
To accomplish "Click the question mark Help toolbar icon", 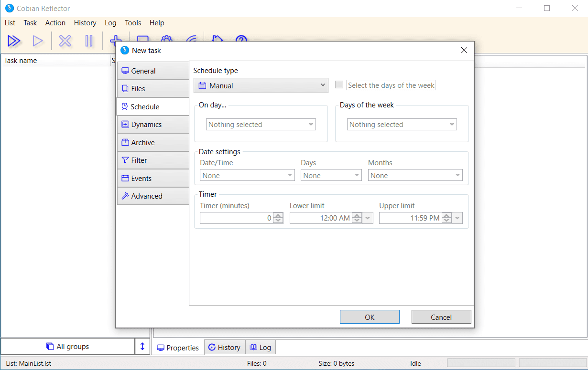I will tap(241, 38).
